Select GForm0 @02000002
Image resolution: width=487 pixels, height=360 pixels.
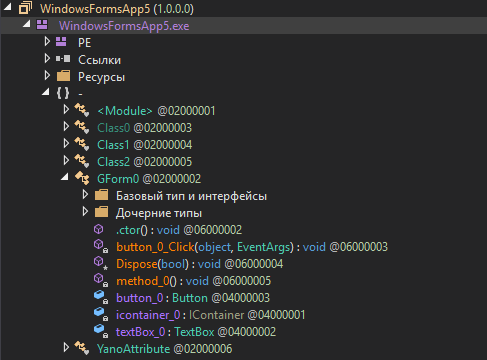click(149, 179)
